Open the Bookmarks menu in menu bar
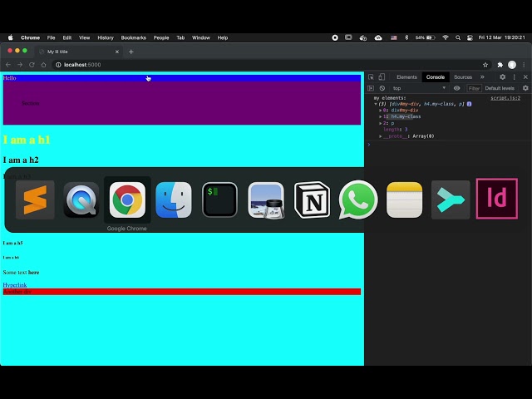Viewport: 532px width, 399px height. click(133, 37)
